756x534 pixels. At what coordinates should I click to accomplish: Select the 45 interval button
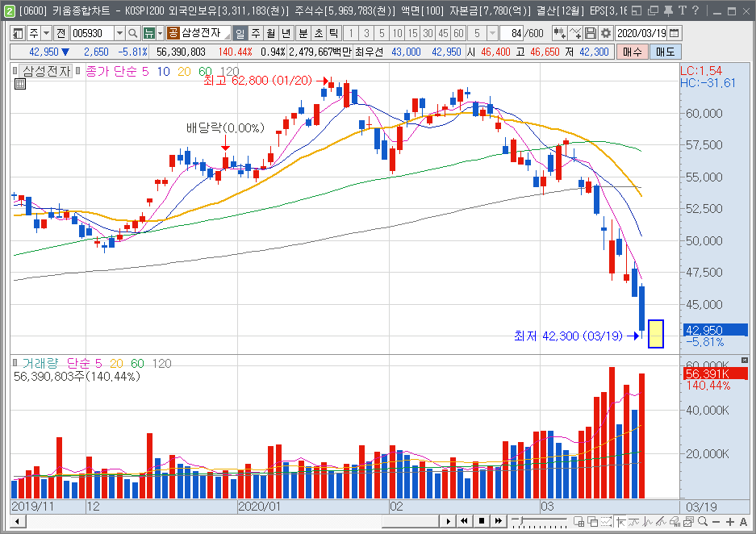[444, 33]
